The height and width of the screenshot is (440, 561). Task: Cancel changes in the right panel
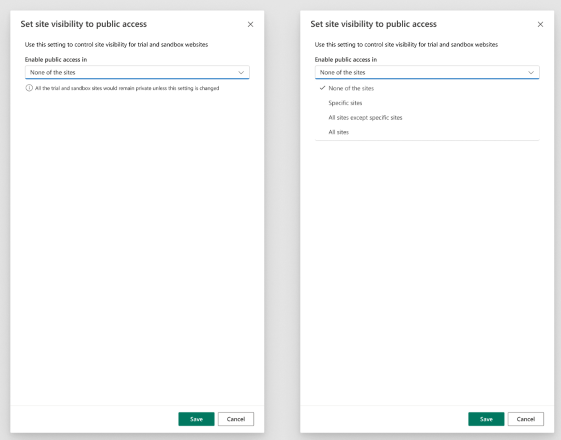(x=526, y=419)
